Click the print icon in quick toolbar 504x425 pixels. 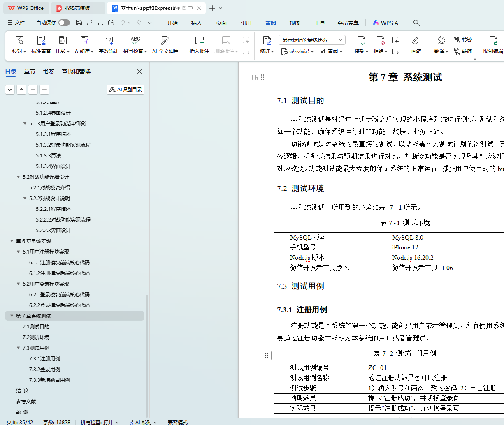tap(100, 23)
